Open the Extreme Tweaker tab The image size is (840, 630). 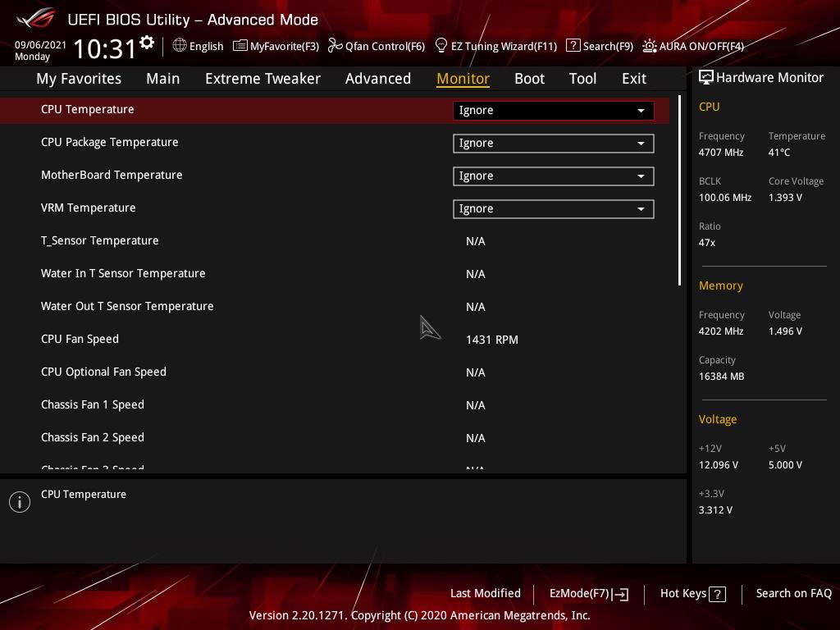tap(262, 79)
